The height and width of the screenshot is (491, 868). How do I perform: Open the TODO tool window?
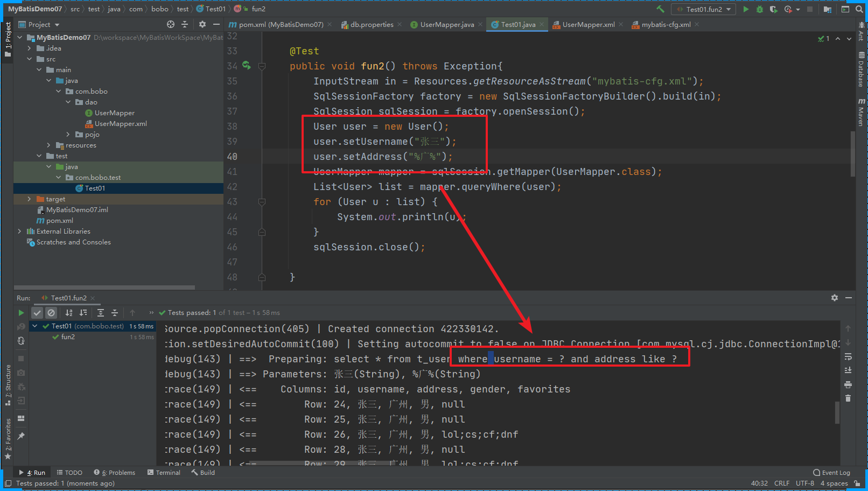pyautogui.click(x=69, y=473)
